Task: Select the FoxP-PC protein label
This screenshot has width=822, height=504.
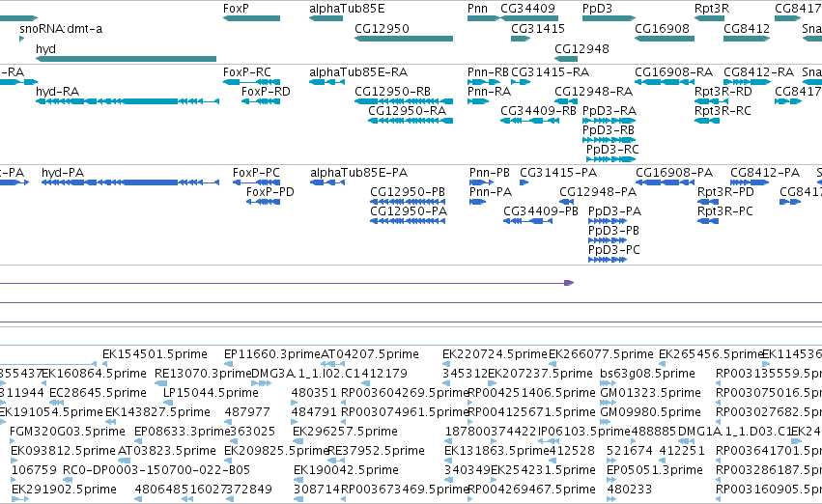Action: (x=256, y=173)
